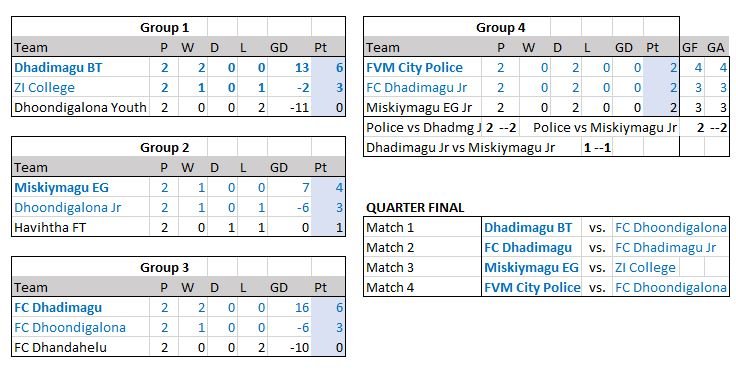Select the Group 2 header cell
This screenshot has height=376, width=736.
164,148
